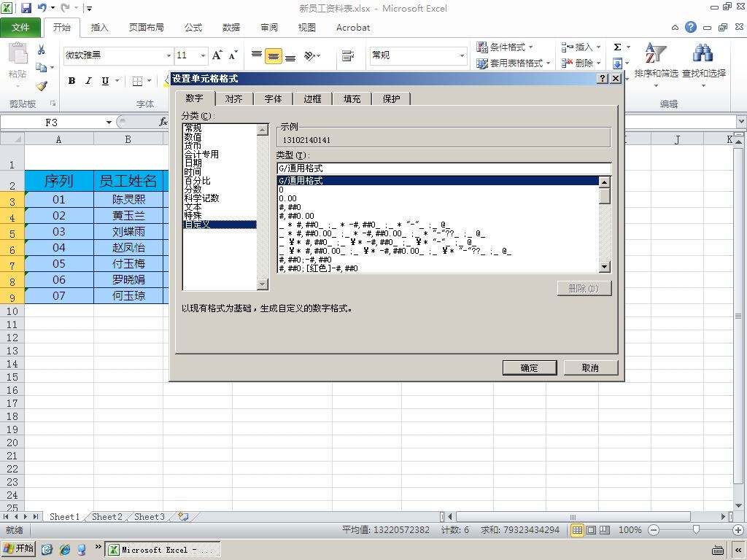Click the Save icon in quick access toolbar

point(26,7)
